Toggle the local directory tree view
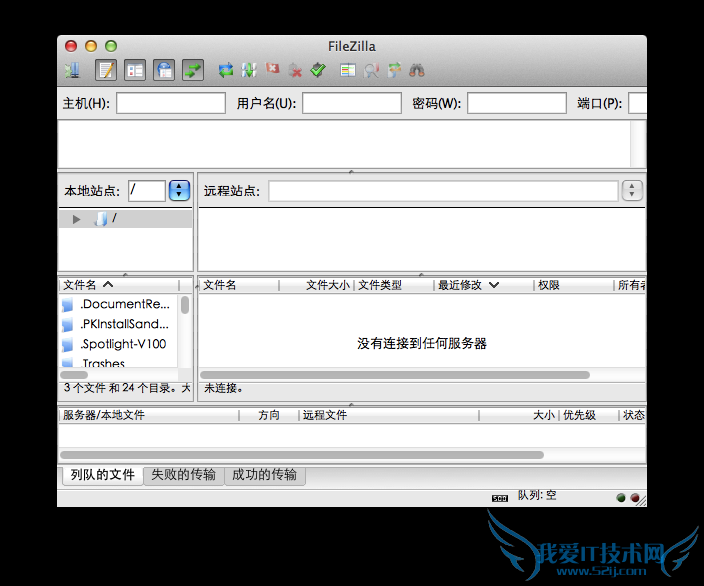Screen dimensions: 704x586 pyautogui.click(x=135, y=70)
